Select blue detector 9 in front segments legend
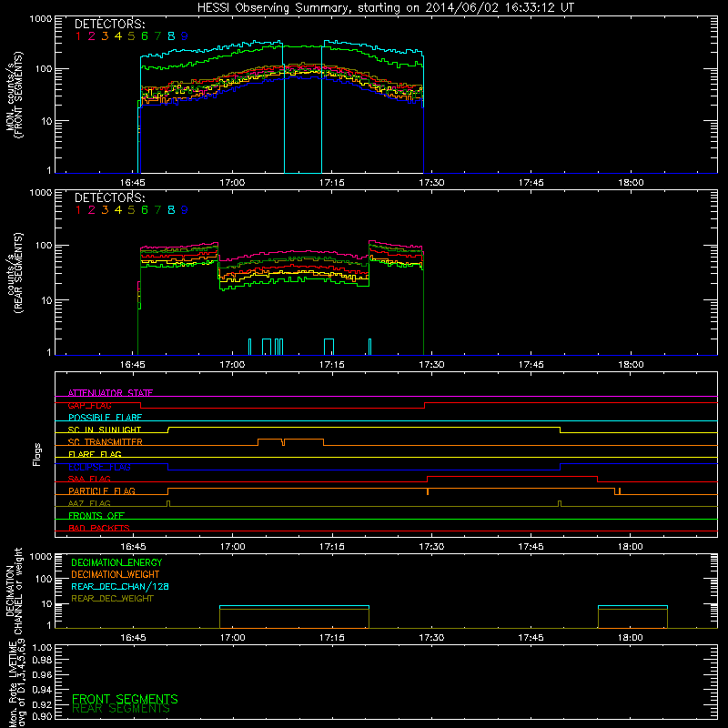728x728 pixels. pos(185,36)
